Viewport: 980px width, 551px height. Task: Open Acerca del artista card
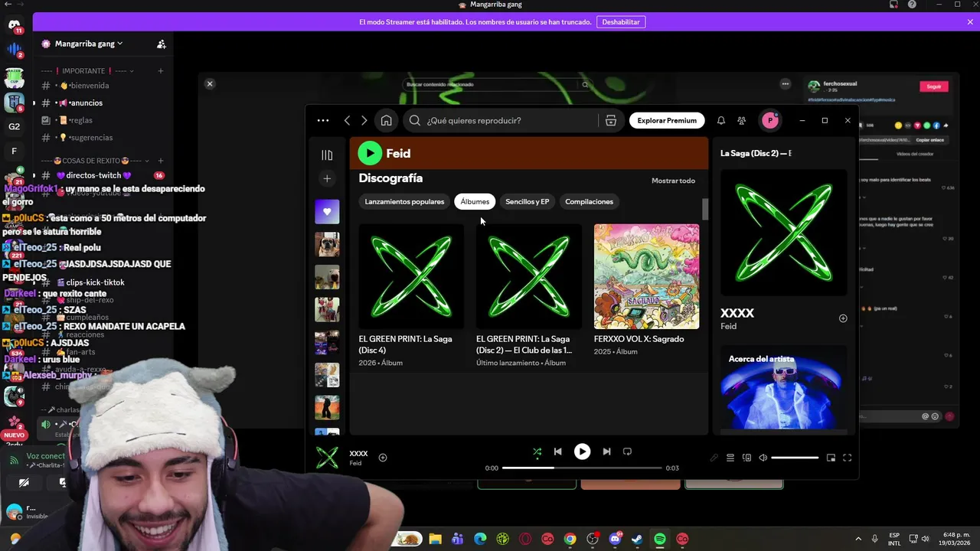point(784,387)
